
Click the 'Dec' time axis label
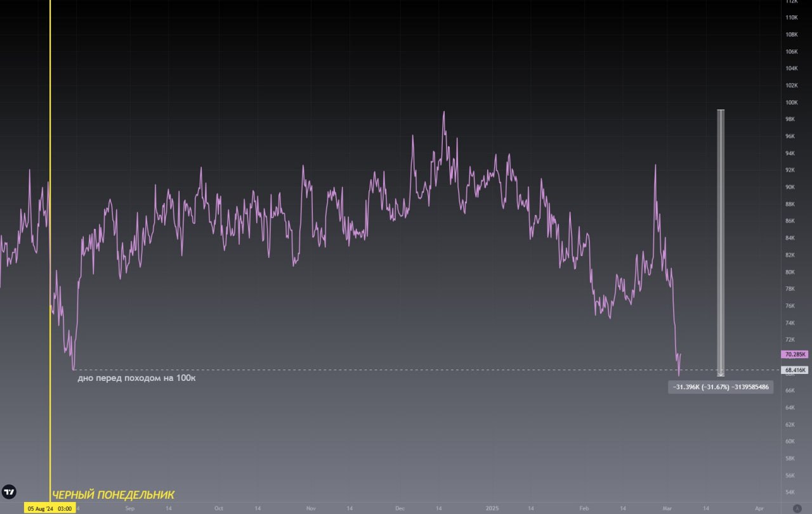point(400,508)
